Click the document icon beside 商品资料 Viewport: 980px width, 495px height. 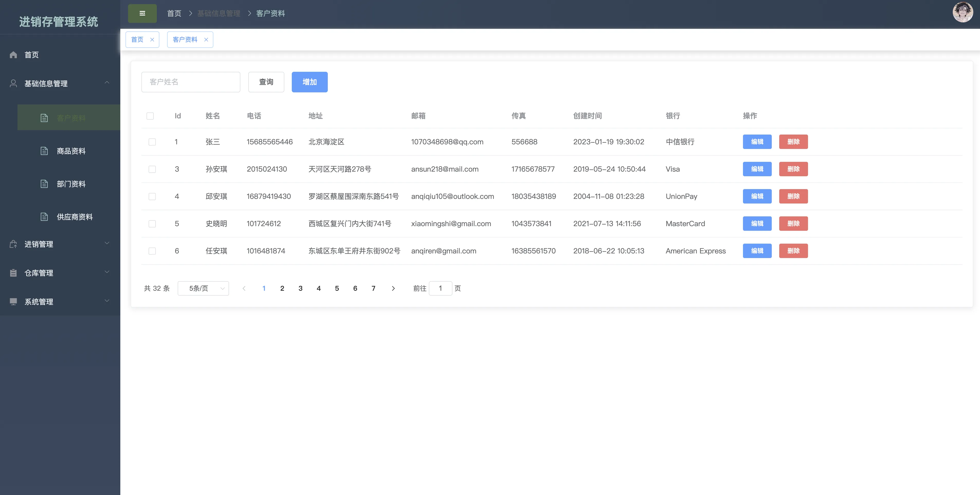[44, 151]
